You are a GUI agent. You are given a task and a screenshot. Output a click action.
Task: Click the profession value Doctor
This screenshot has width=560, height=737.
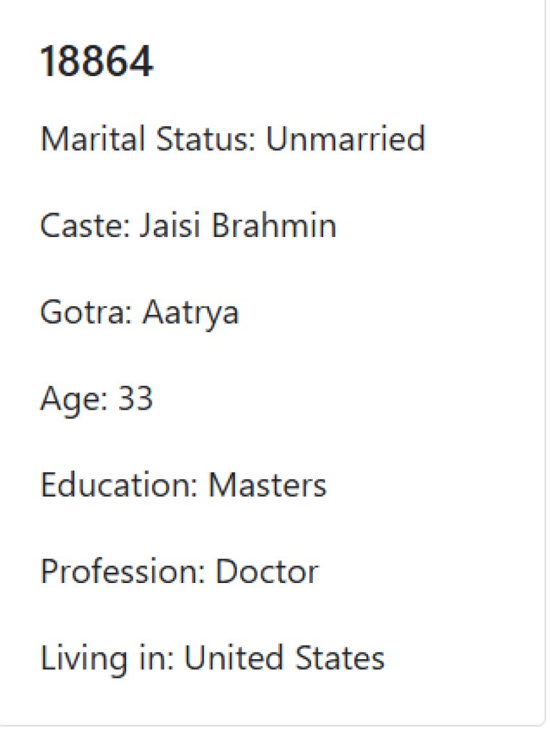(x=267, y=571)
